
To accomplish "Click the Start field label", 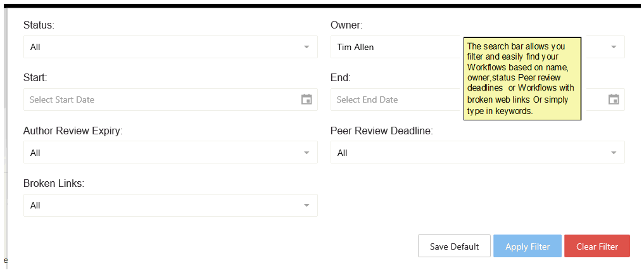I will tap(35, 78).
